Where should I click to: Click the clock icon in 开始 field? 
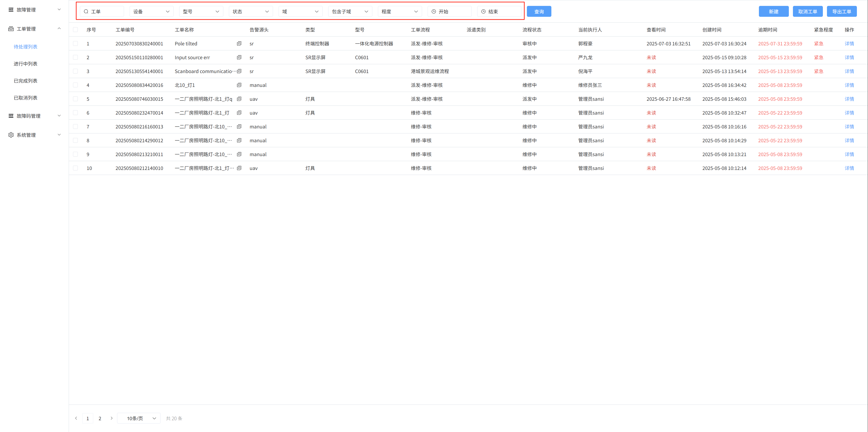[x=434, y=11]
